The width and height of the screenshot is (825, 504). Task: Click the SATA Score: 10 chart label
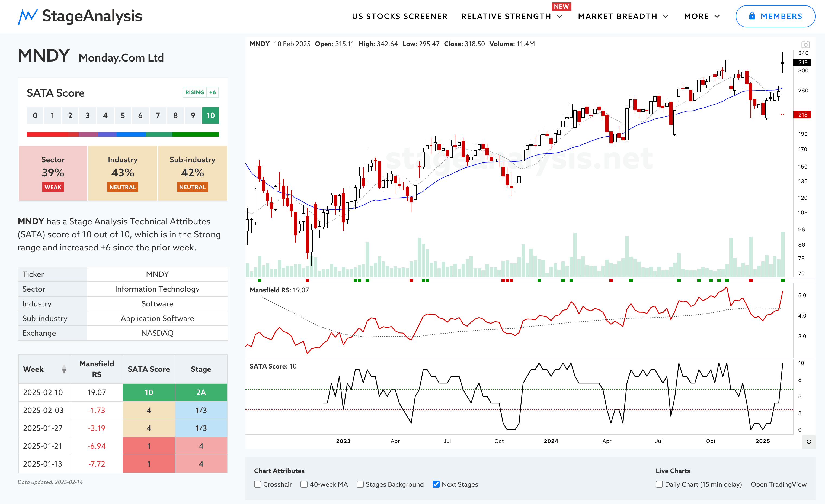coord(273,366)
